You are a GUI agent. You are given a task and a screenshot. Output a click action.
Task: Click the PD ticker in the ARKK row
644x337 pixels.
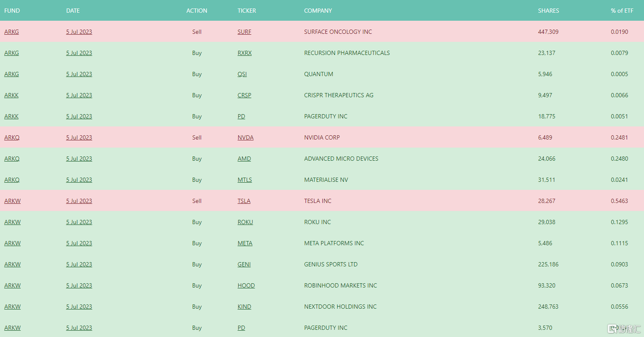coord(241,116)
